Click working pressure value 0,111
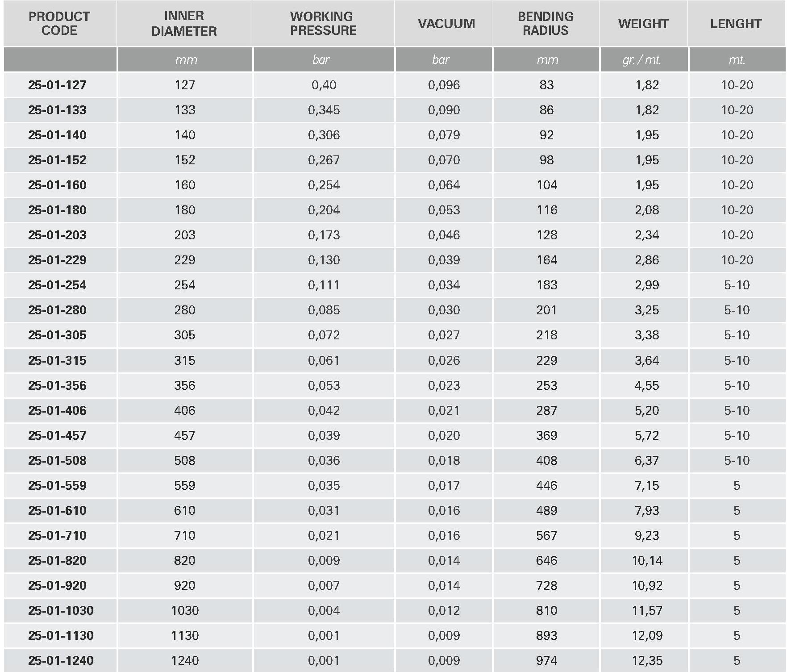787x672 pixels. click(324, 285)
